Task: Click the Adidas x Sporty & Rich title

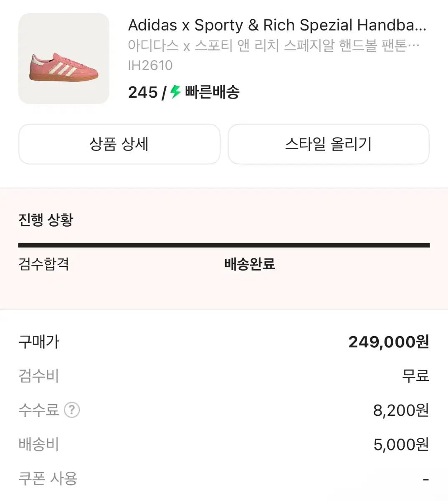Action: click(x=277, y=25)
